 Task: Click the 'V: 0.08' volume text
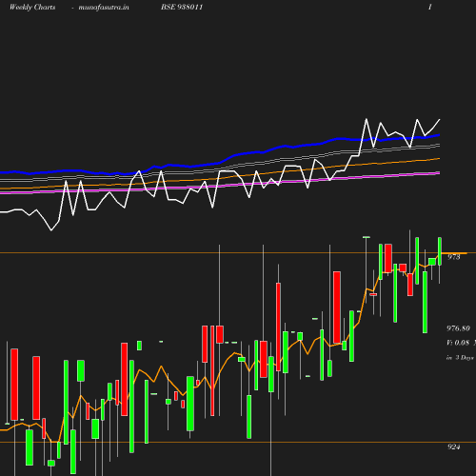(x=458, y=343)
